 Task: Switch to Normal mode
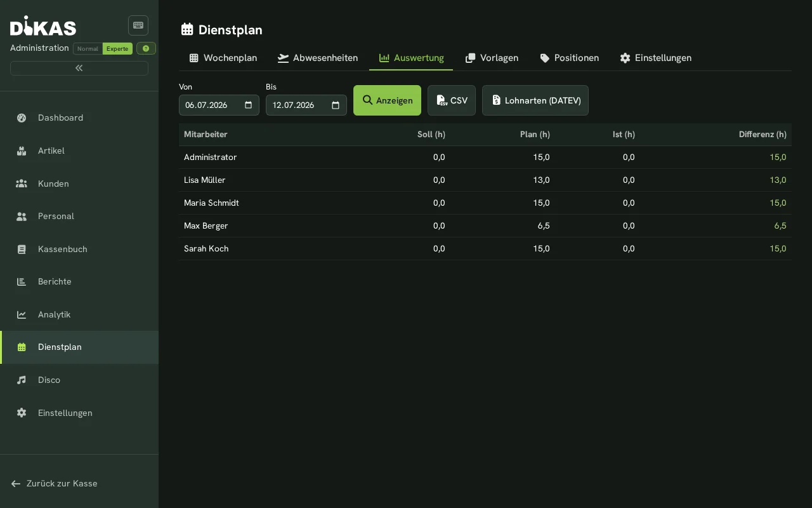[88, 49]
